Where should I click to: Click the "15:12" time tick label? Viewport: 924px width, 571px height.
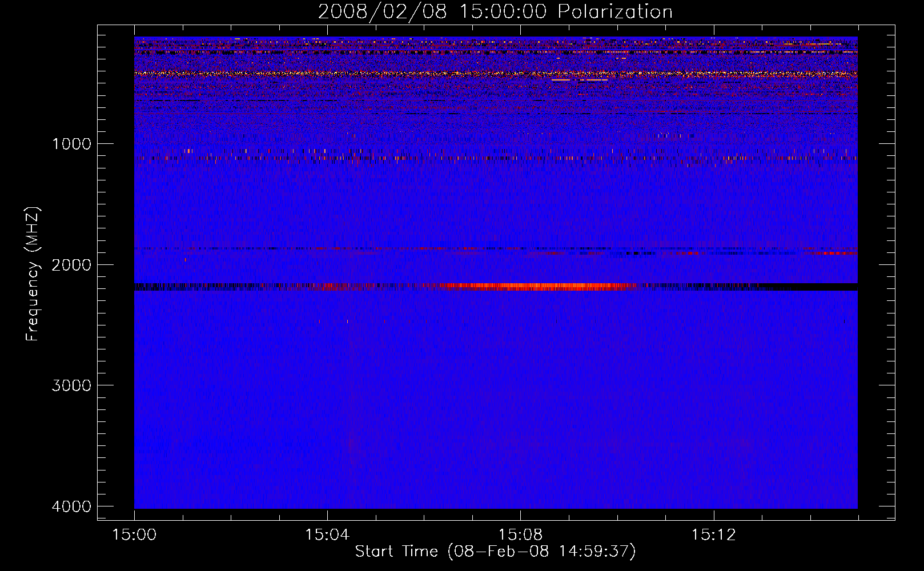(713, 534)
